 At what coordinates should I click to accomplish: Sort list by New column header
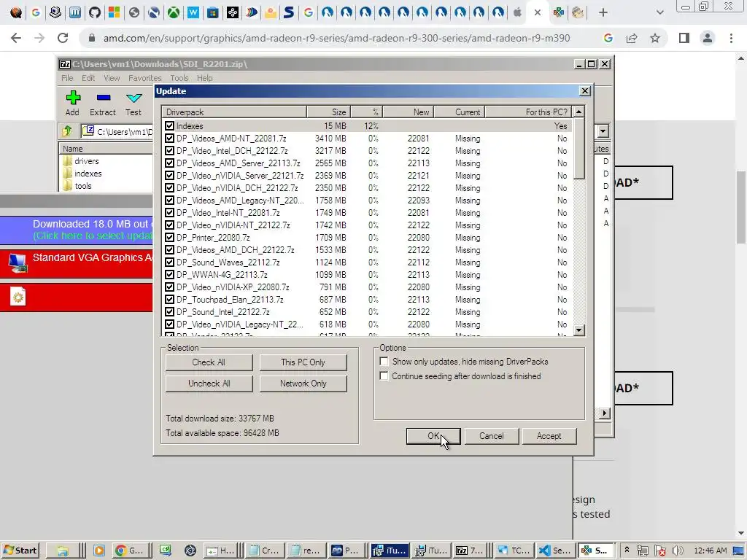(409, 112)
